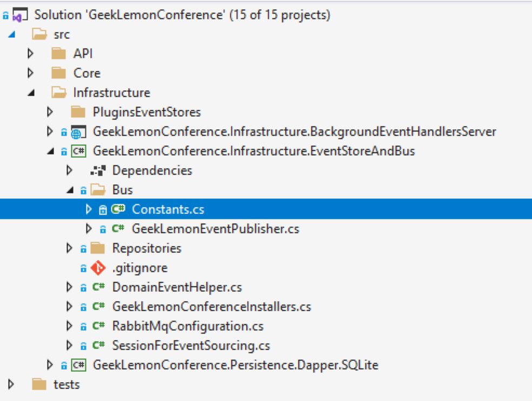Image resolution: width=532 pixels, height=401 pixels.
Task: Click the lock icon beside Repositories folder
Action: [x=83, y=249]
